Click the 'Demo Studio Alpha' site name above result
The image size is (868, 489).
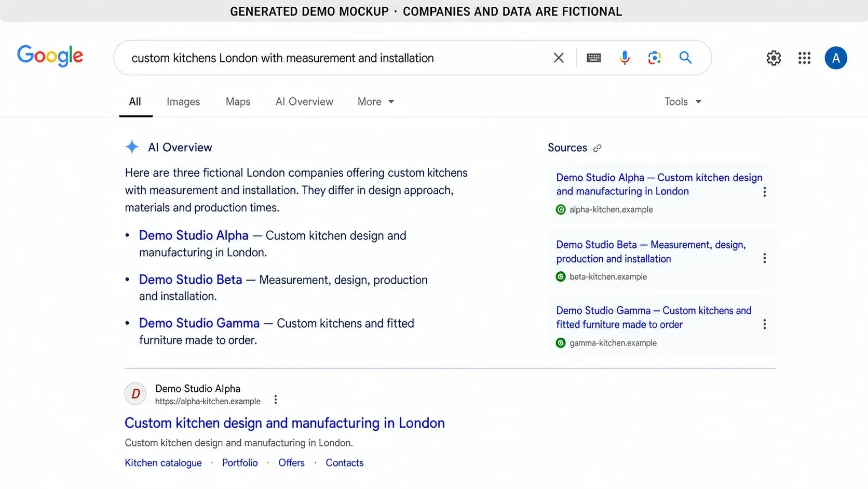[198, 389]
